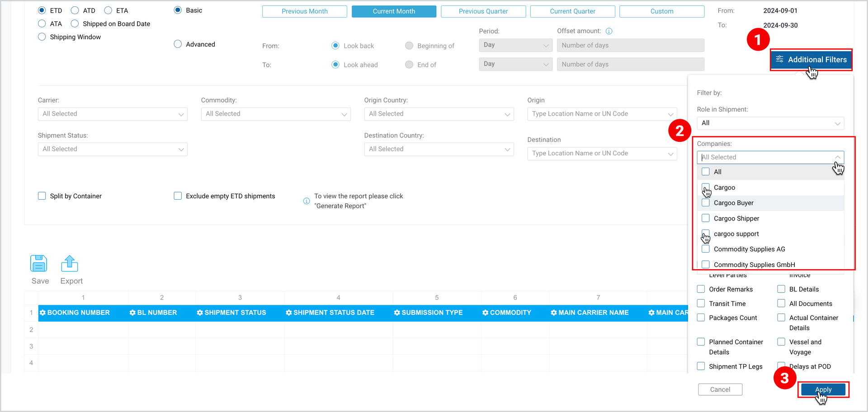Select the Look ahead radio button

(335, 65)
